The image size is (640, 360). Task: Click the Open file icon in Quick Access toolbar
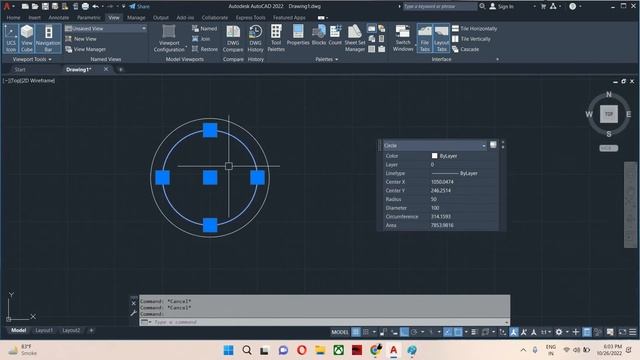coord(35,6)
